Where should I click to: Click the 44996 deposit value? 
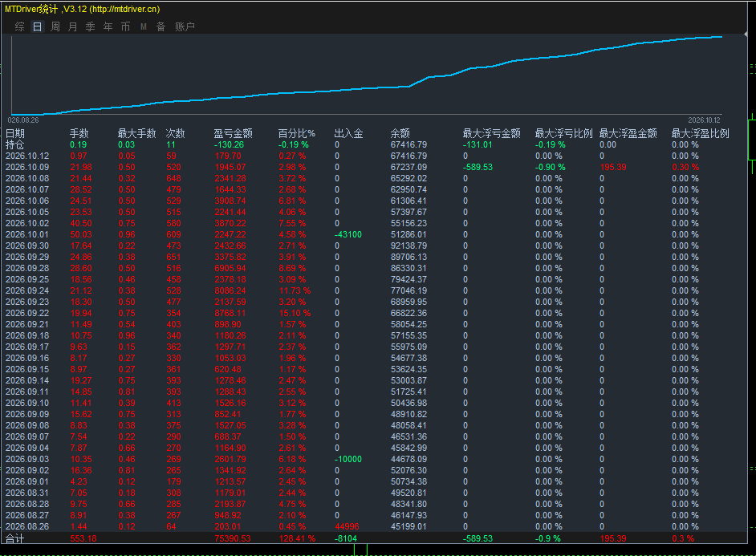tap(347, 526)
